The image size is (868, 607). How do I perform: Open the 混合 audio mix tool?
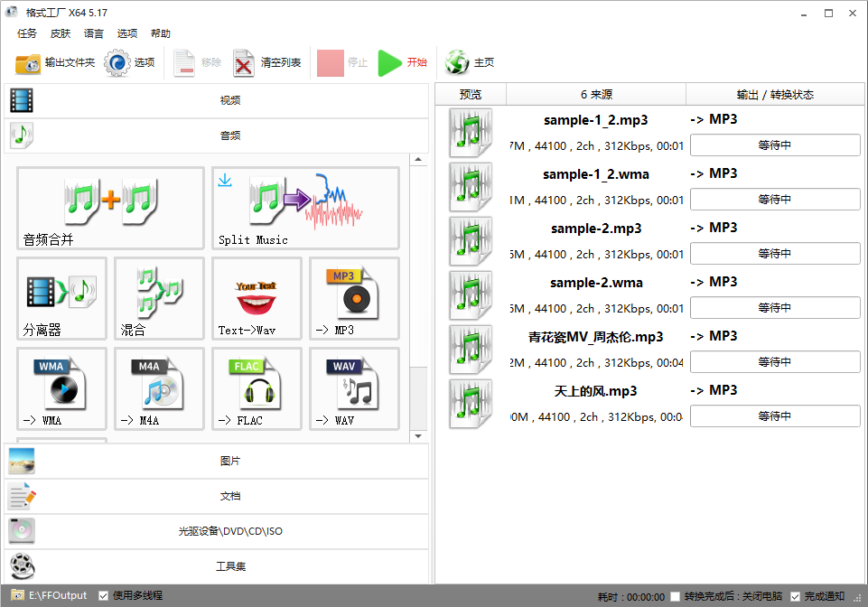coord(159,298)
